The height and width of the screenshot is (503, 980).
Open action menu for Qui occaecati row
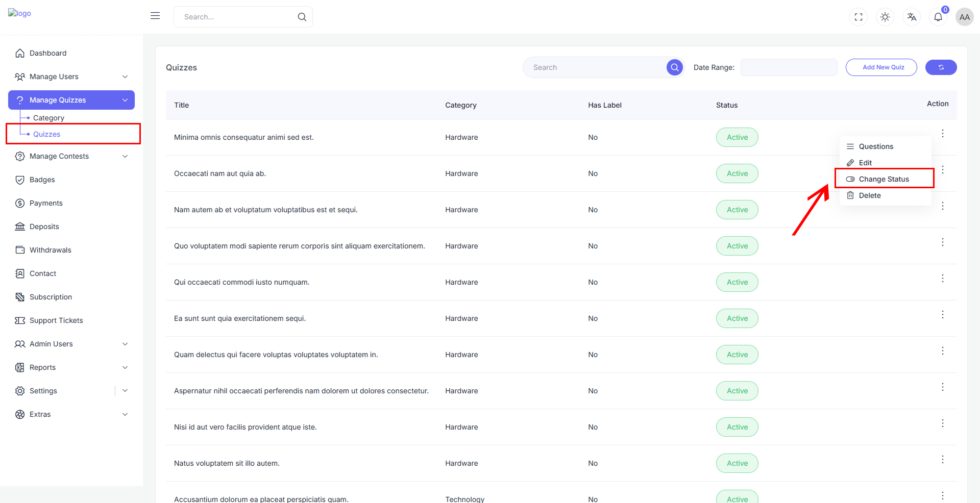(x=943, y=278)
